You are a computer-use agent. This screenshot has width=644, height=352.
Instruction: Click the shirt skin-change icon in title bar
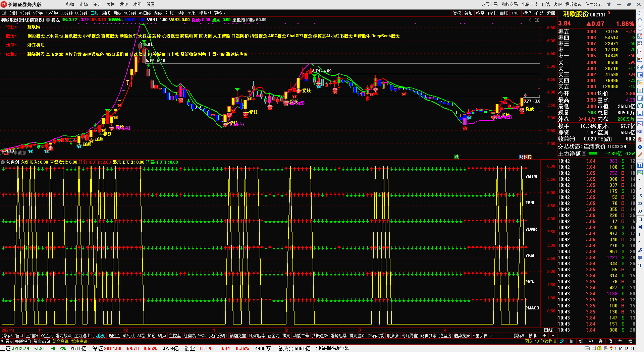(x=609, y=4)
